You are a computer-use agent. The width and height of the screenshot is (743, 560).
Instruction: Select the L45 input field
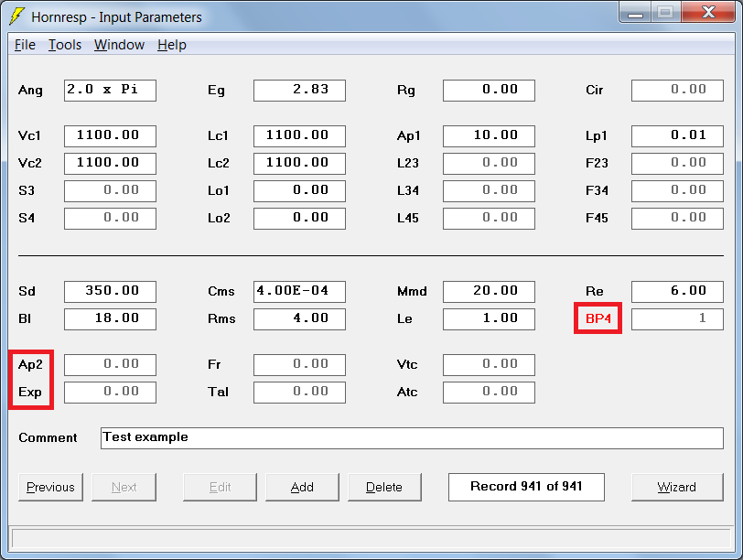pyautogui.click(x=489, y=219)
